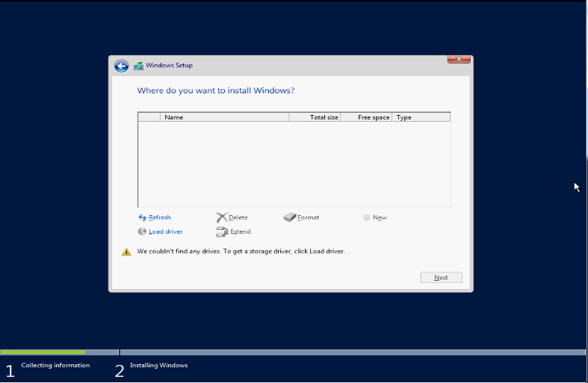Choose the Extend option
Screen dimensions: 588x383
tap(241, 231)
